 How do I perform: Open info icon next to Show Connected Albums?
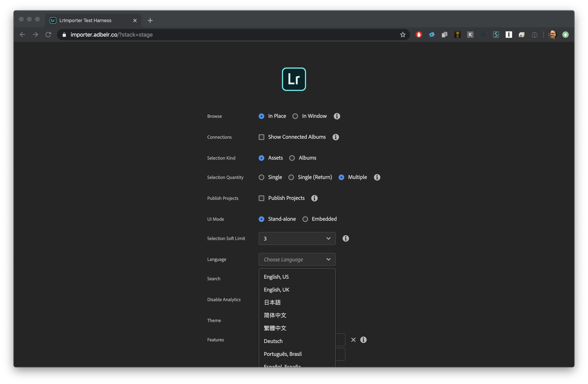pyautogui.click(x=336, y=137)
